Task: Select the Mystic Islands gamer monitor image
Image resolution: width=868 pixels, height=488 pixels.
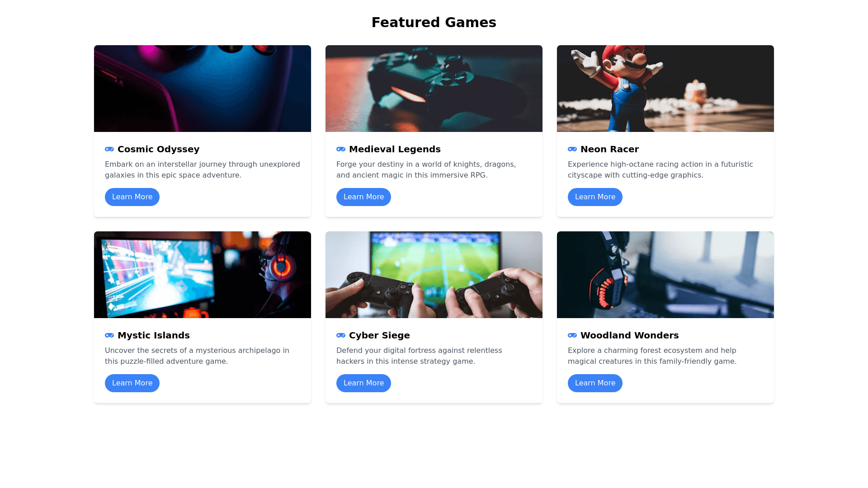Action: click(x=203, y=275)
